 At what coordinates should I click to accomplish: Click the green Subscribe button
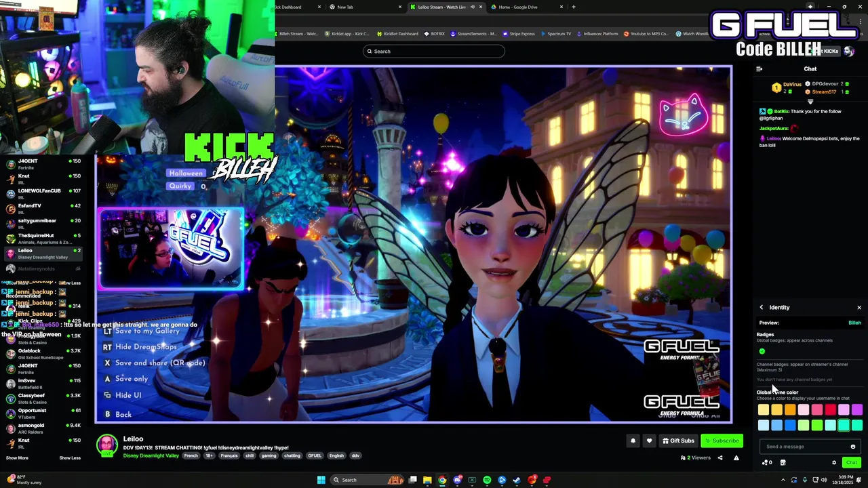tap(722, 441)
